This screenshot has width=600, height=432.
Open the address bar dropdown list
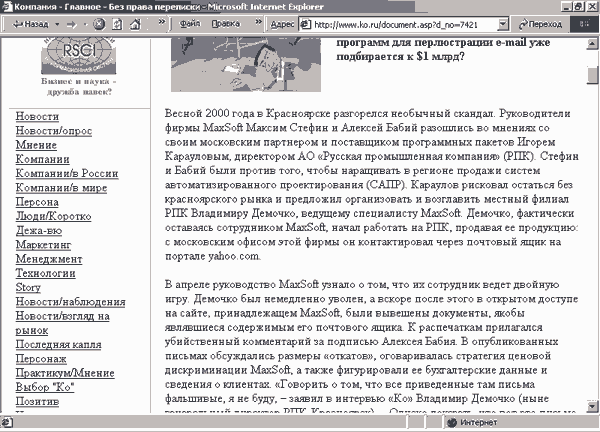coord(503,25)
